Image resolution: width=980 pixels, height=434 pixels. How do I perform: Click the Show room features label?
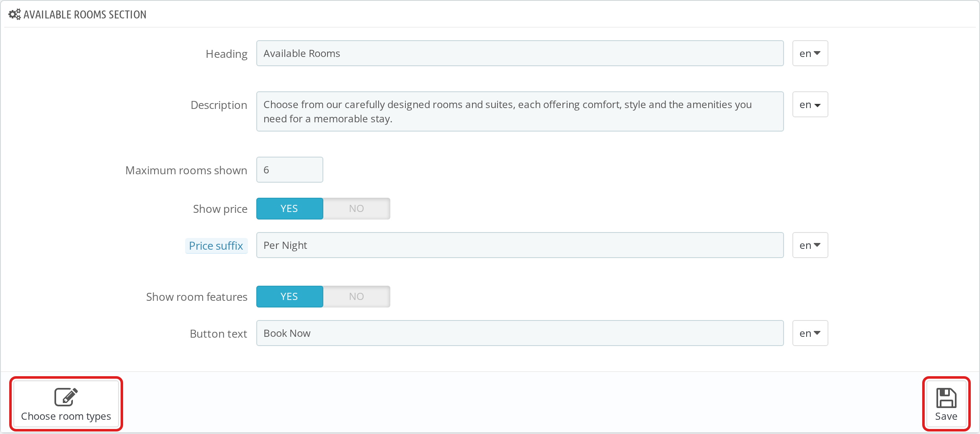click(197, 297)
